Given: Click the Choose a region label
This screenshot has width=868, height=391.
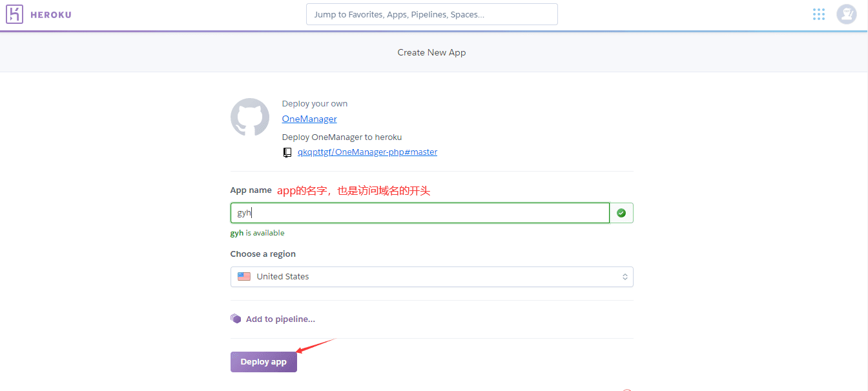Looking at the screenshot, I should 263,254.
